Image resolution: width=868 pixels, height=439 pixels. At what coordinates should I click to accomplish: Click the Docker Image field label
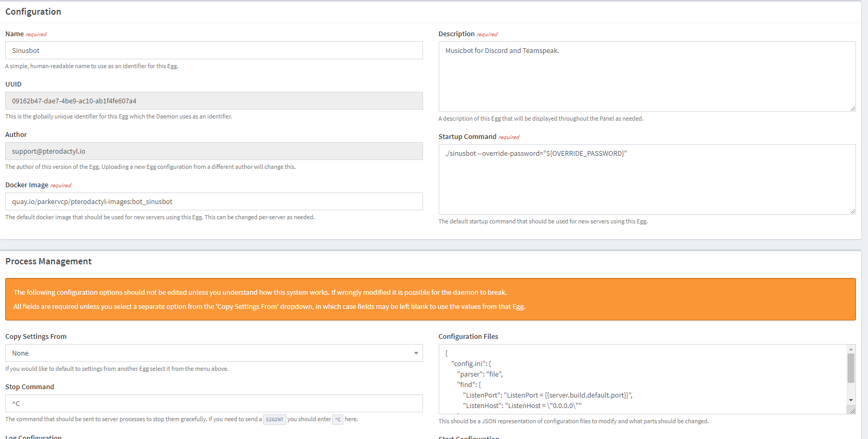pyautogui.click(x=27, y=185)
